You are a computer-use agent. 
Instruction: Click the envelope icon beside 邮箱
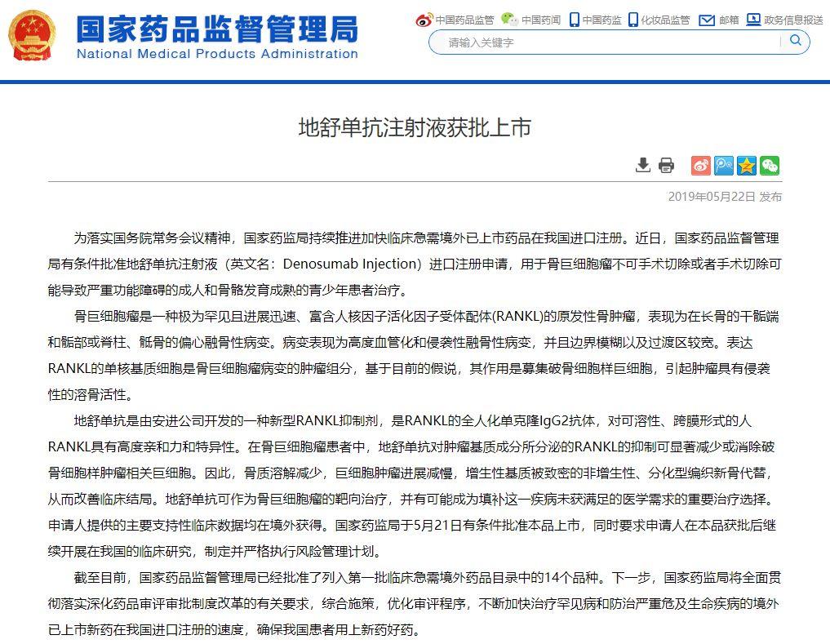coord(707,20)
